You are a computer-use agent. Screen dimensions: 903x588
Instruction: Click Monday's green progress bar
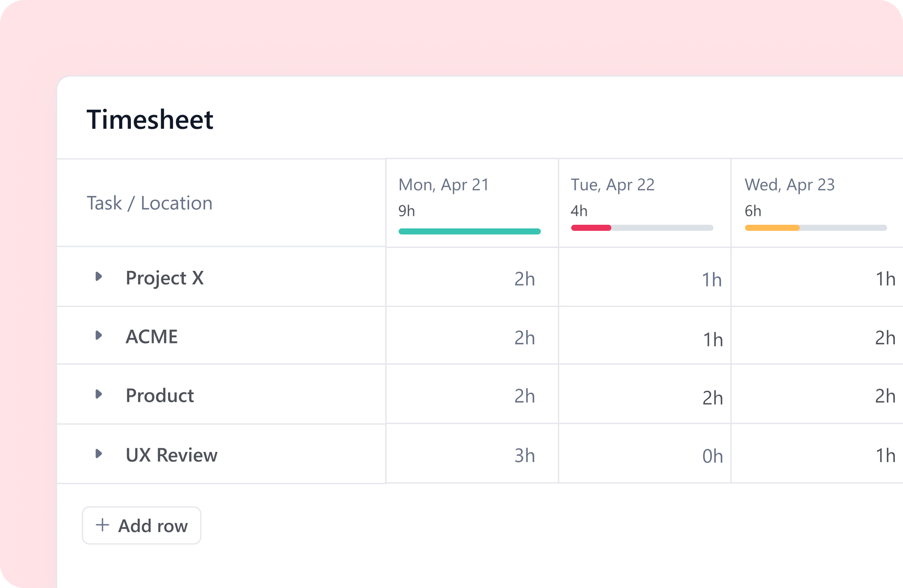pyautogui.click(x=469, y=232)
